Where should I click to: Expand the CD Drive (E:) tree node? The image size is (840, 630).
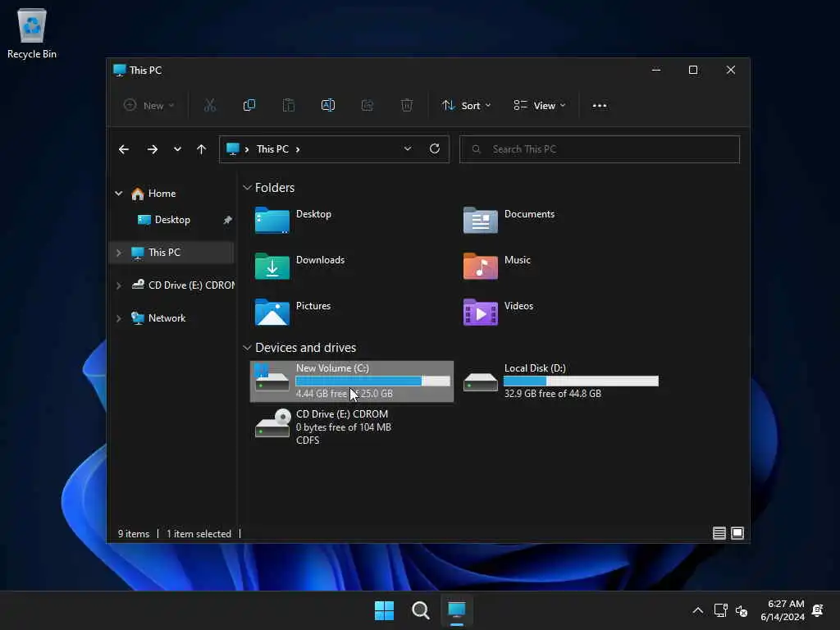coord(118,285)
